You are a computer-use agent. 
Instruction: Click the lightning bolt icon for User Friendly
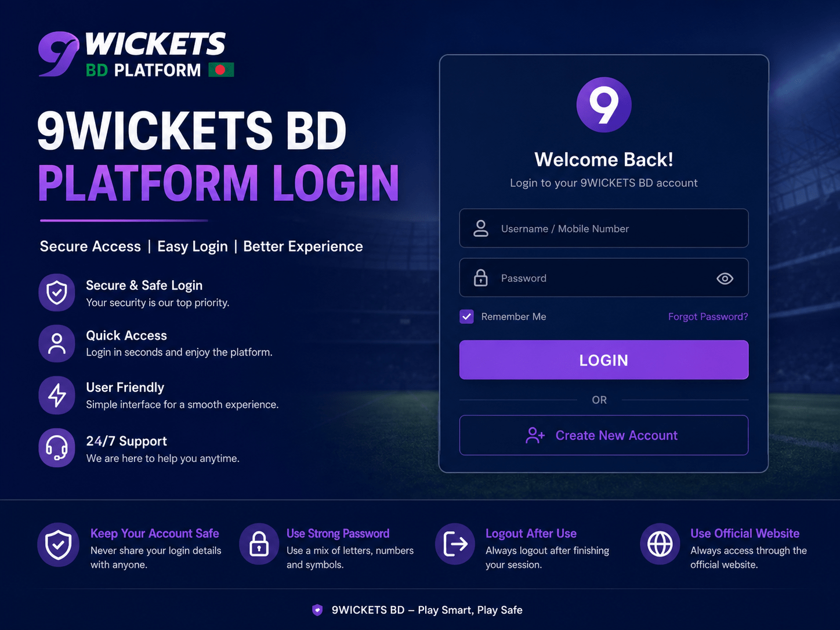point(57,396)
